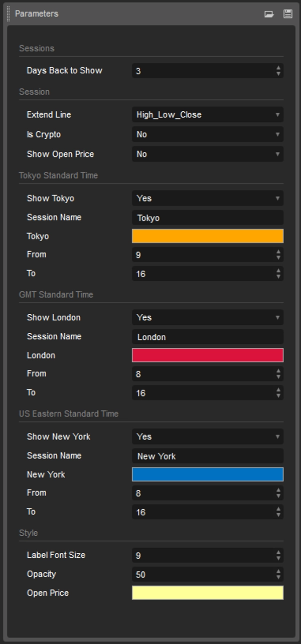Open the red London color swatch

207,356
